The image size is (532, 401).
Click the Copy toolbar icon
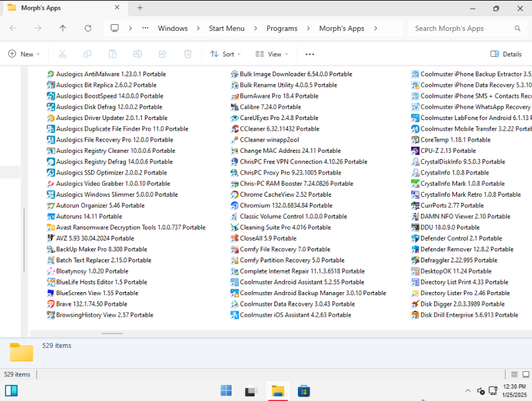87,54
